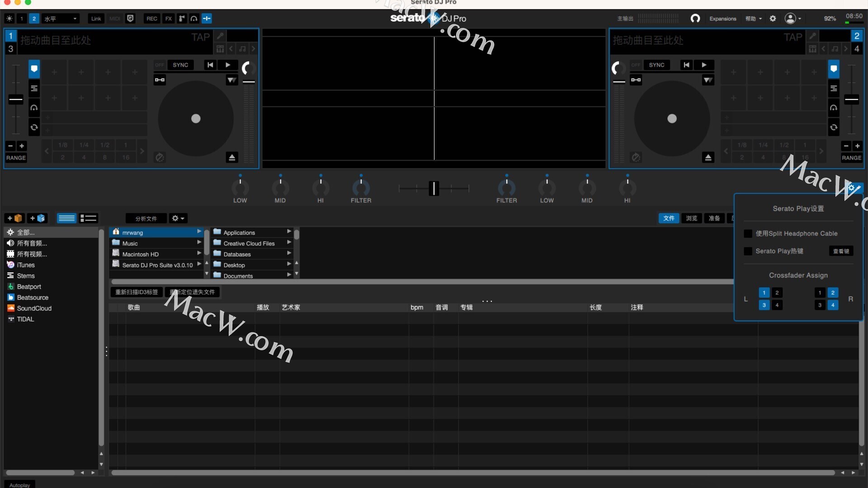
Task: Toggle REC panel
Action: (x=152, y=19)
